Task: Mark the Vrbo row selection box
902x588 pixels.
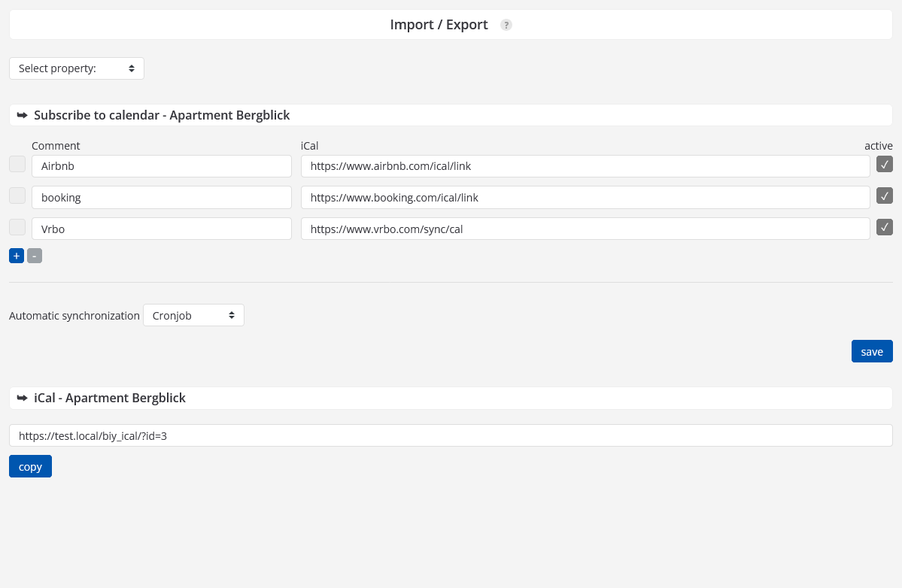Action: click(x=17, y=227)
